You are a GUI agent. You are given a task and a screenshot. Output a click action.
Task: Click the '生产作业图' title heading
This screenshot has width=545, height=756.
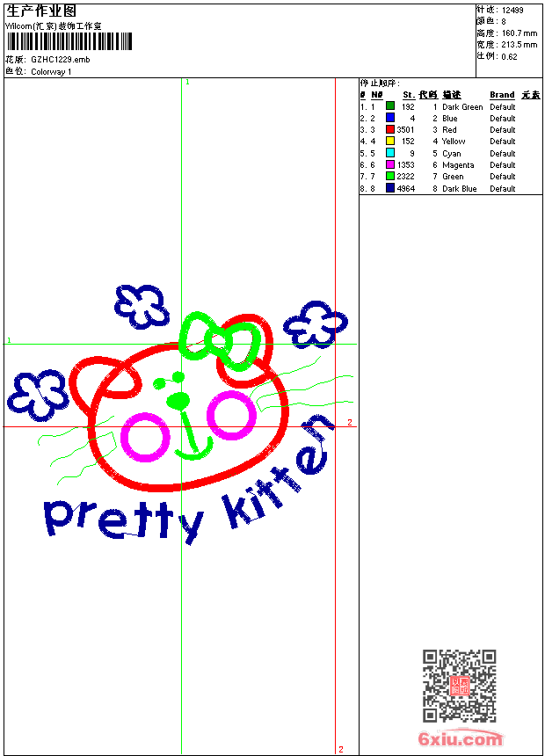click(x=41, y=11)
